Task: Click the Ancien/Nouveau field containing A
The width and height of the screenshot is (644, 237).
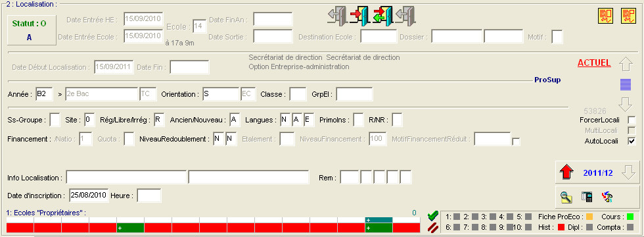Action: click(x=235, y=120)
